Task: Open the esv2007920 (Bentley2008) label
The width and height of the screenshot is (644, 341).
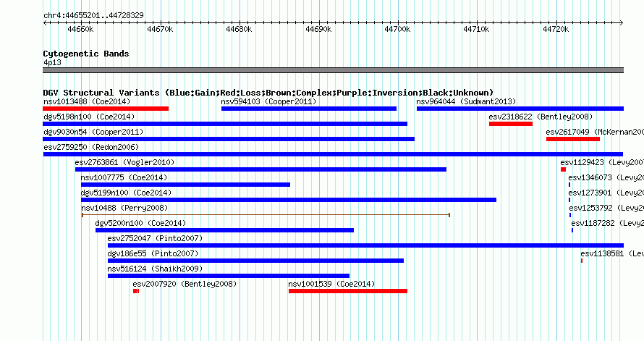Action: click(185, 284)
